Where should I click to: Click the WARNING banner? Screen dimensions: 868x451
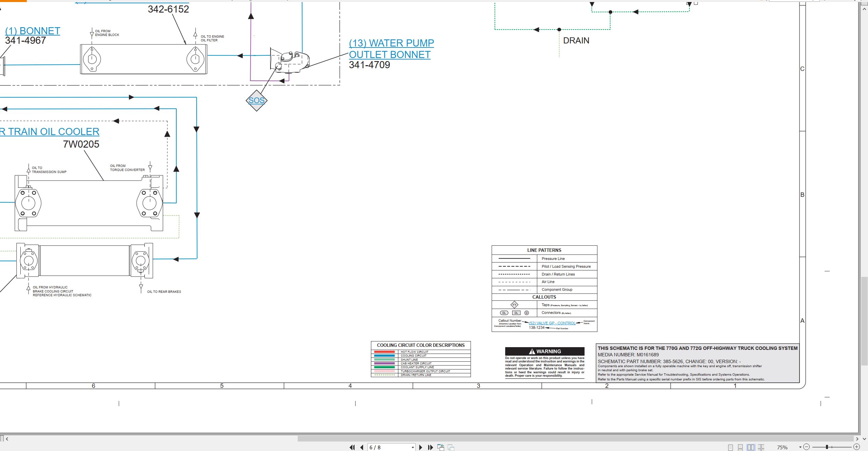545,351
